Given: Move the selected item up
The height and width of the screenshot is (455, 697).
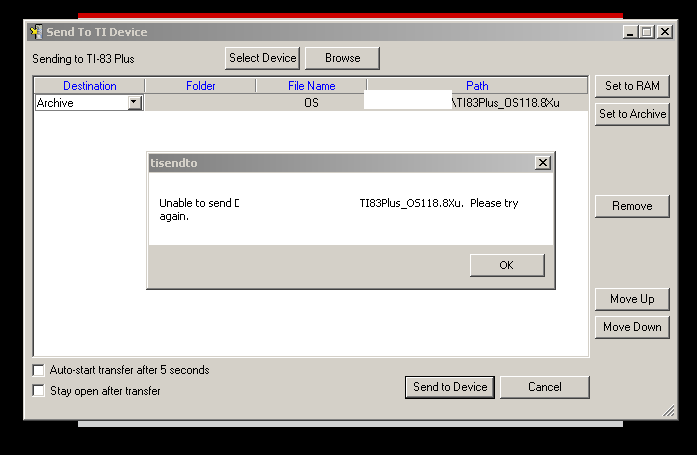Looking at the screenshot, I should coord(632,299).
